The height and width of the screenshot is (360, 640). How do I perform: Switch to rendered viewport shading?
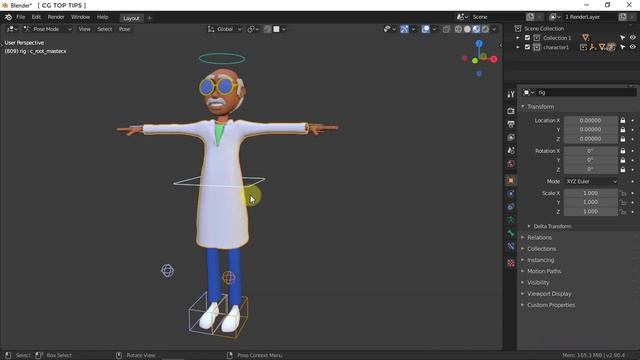pos(485,29)
